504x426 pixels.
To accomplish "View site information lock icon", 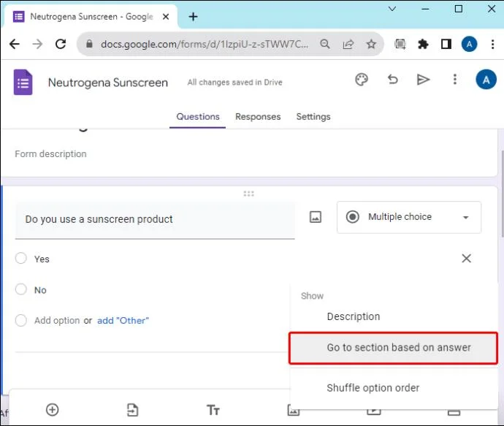I will tap(89, 44).
